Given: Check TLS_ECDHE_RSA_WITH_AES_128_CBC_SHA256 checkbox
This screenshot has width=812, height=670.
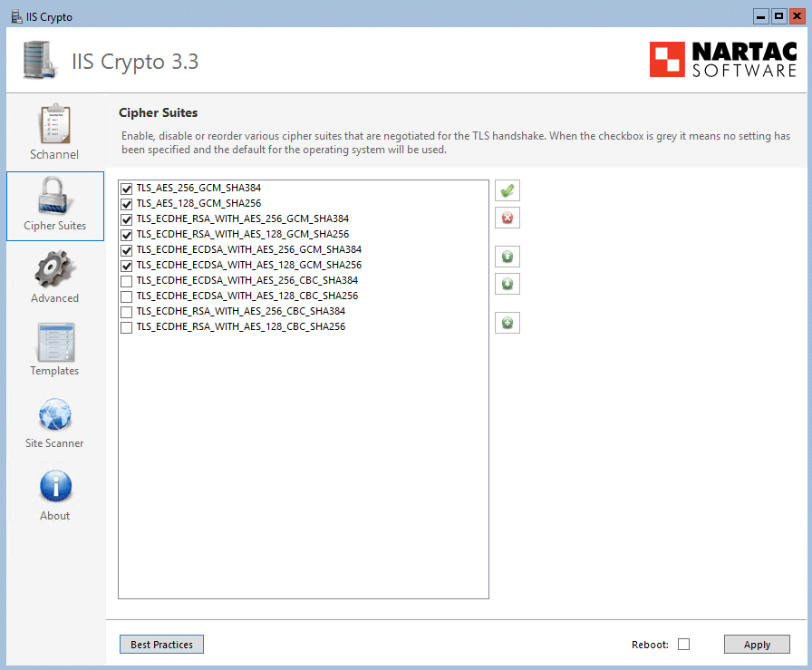Looking at the screenshot, I should (x=126, y=327).
